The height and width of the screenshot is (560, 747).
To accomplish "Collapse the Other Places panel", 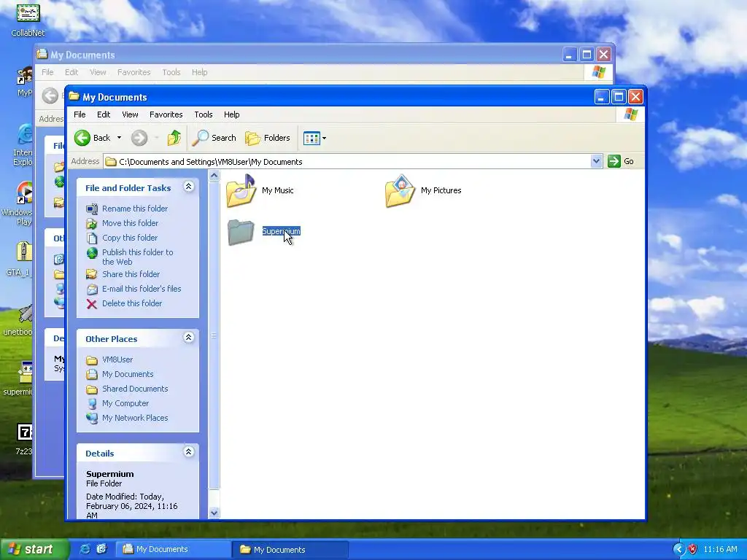I will point(189,338).
